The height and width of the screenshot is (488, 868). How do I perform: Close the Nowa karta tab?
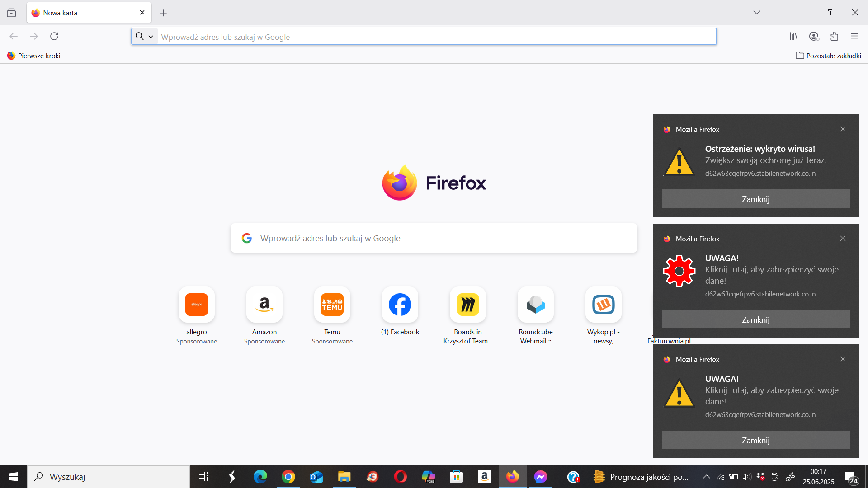(142, 13)
